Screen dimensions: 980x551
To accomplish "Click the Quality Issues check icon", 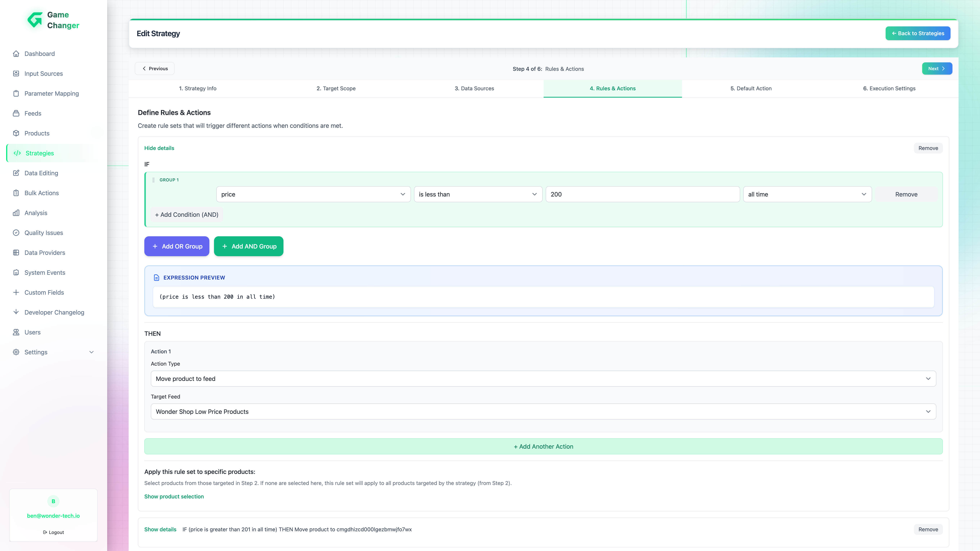I will [x=16, y=233].
